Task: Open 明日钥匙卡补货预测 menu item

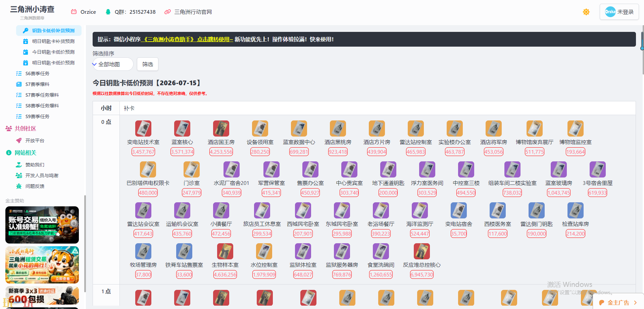Action: point(49,41)
